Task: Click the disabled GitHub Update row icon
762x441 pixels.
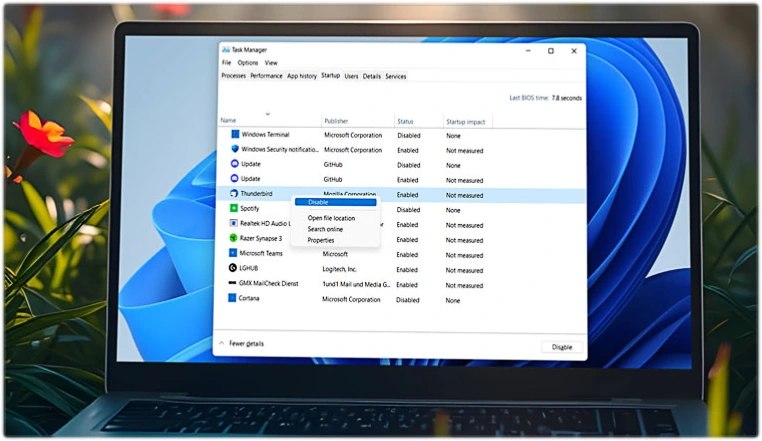Action: (235, 164)
